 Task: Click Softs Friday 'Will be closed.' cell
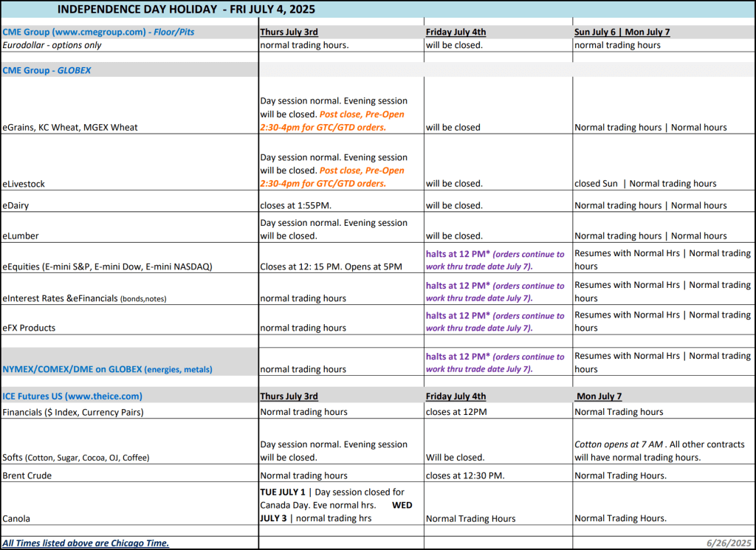click(x=455, y=458)
